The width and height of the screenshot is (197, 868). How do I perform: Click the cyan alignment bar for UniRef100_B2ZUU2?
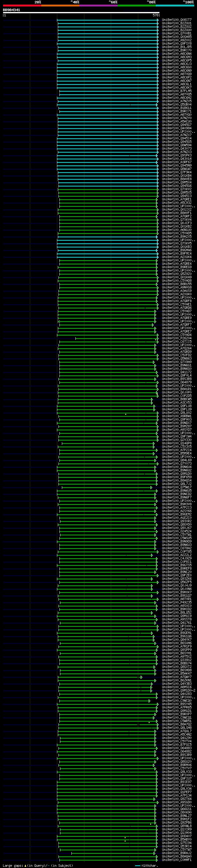(x=108, y=26)
